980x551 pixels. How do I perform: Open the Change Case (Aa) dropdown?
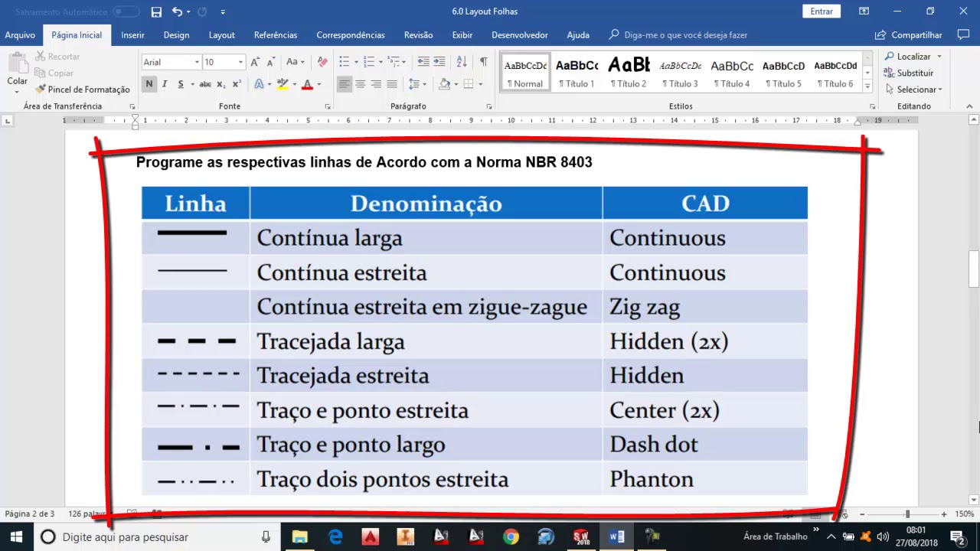[295, 62]
